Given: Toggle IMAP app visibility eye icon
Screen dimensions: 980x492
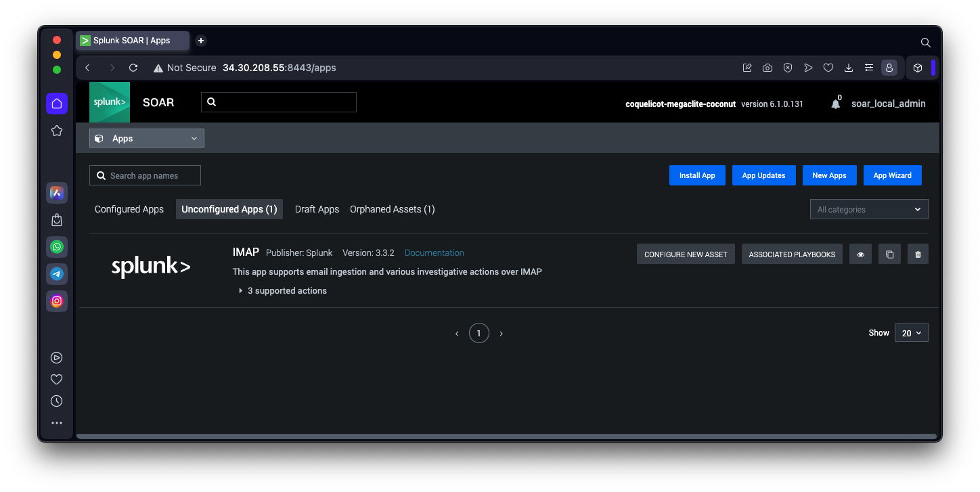Looking at the screenshot, I should pyautogui.click(x=860, y=254).
